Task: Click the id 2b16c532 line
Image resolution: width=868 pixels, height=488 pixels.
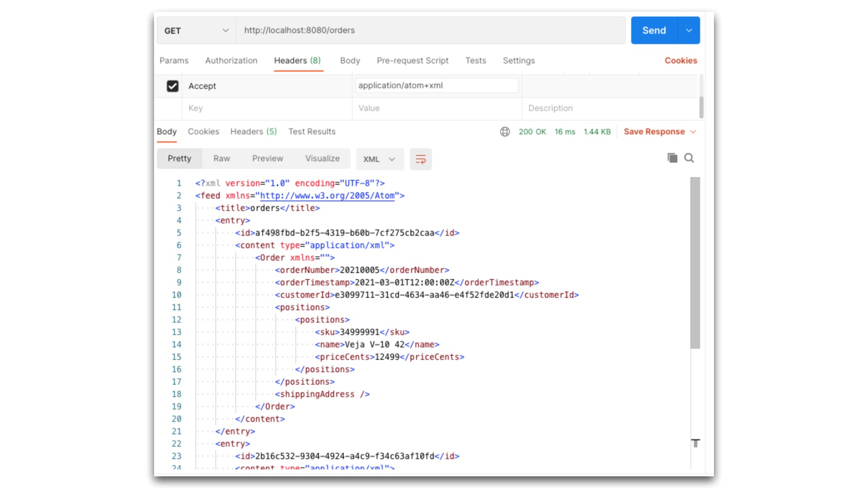Action: point(347,457)
